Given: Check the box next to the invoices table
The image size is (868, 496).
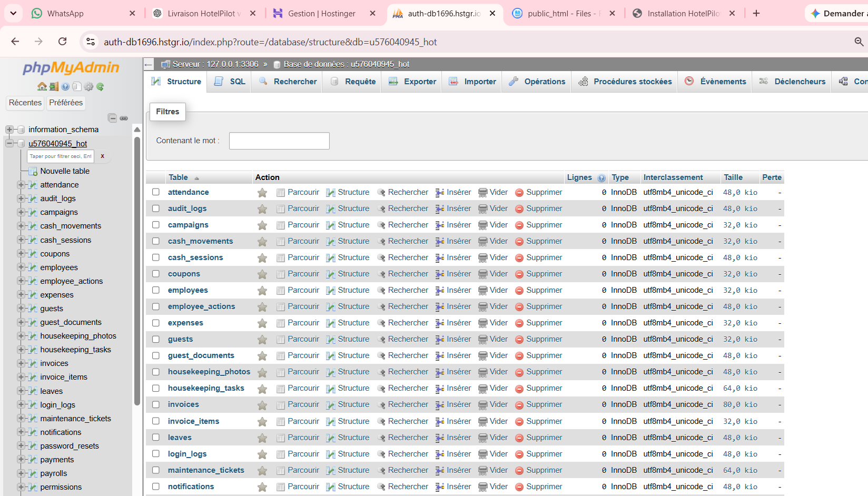Looking at the screenshot, I should 156,404.
